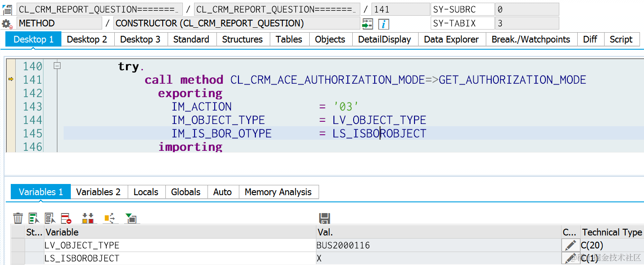Open the Diff tab
644x265 pixels.
pyautogui.click(x=590, y=39)
